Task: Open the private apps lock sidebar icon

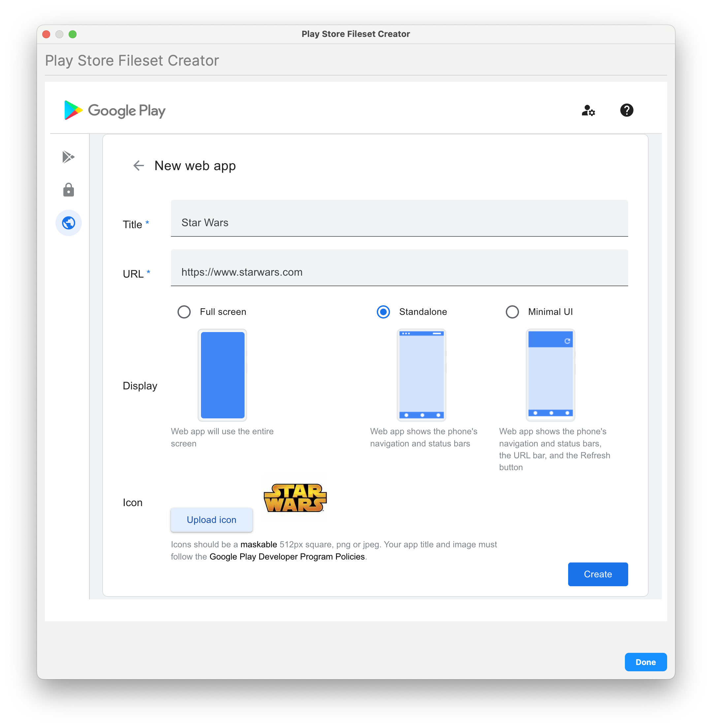Action: [68, 190]
